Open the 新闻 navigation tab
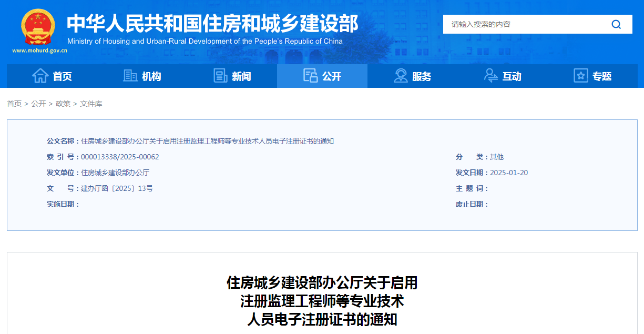Image resolution: width=644 pixels, height=334 pixels. 232,76
